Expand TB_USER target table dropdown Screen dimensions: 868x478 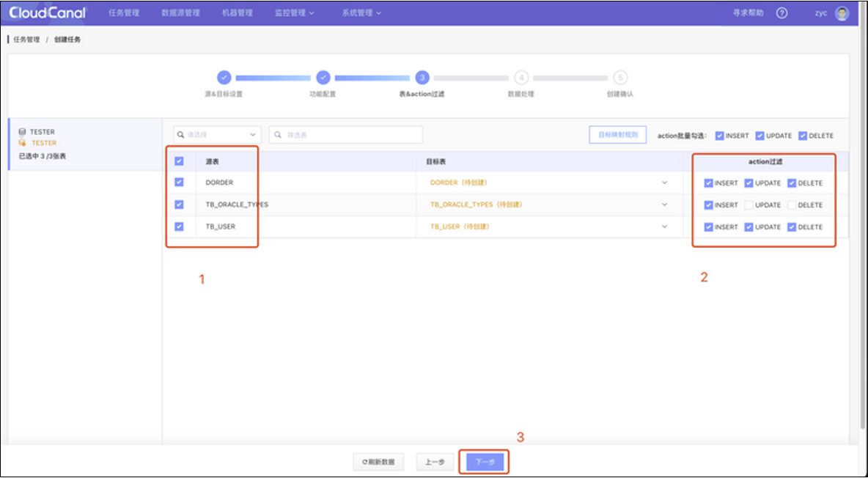(665, 227)
